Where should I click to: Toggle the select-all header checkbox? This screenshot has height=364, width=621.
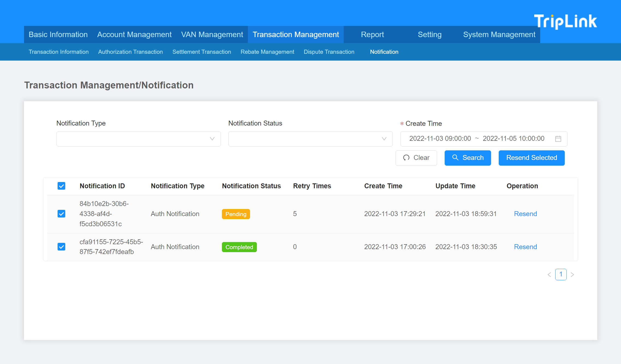(x=61, y=186)
